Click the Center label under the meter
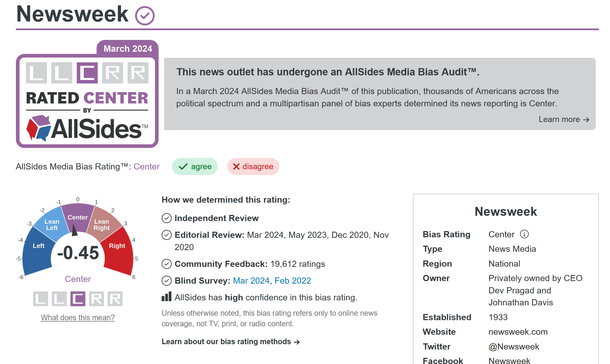This screenshot has height=364, width=610. pos(78,279)
